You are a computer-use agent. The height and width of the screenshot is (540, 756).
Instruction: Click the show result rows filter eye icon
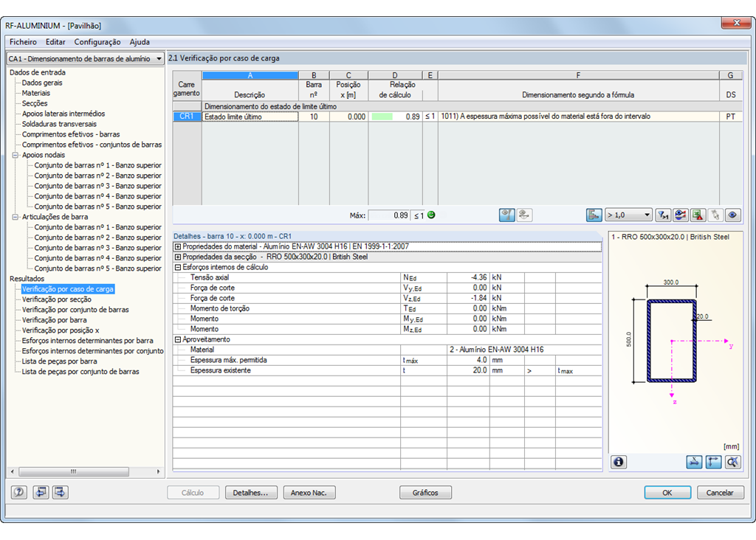pos(680,215)
